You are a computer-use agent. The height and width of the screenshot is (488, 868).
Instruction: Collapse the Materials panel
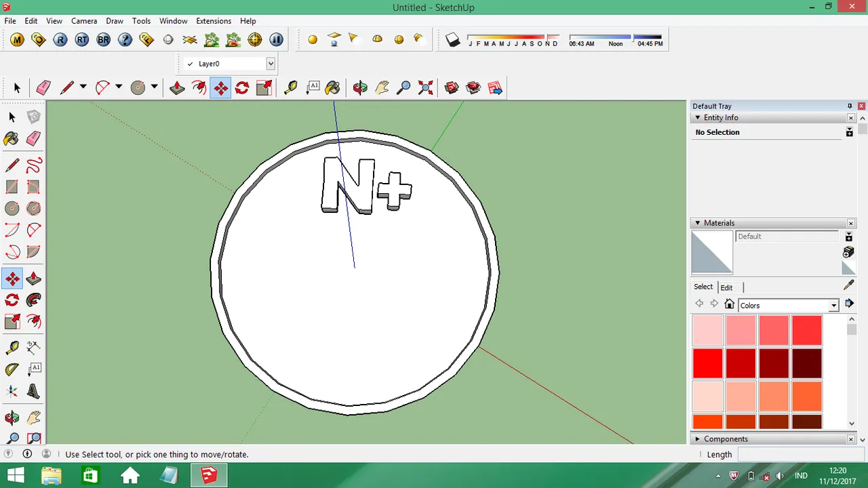pos(697,223)
